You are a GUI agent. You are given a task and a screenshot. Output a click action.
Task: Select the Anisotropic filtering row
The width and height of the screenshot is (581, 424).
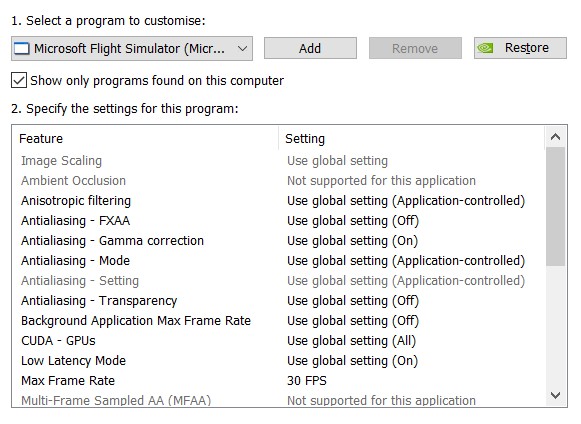[278, 201]
